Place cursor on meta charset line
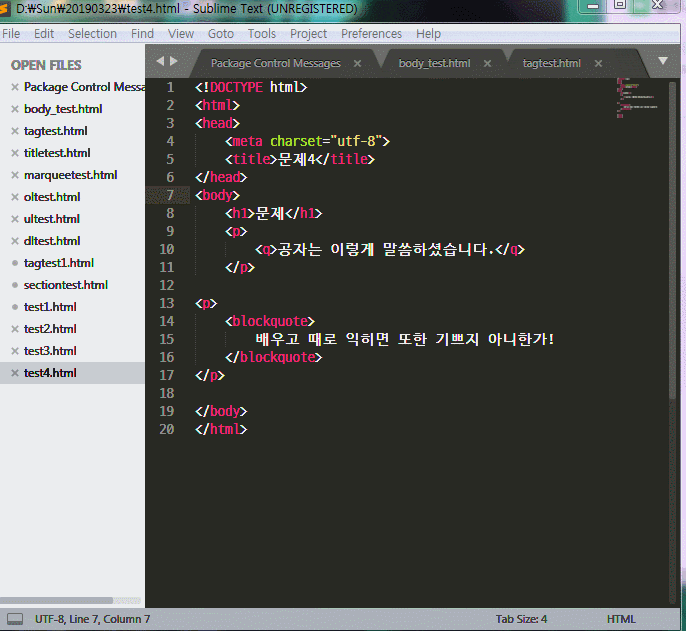The height and width of the screenshot is (631, 686). click(x=307, y=141)
